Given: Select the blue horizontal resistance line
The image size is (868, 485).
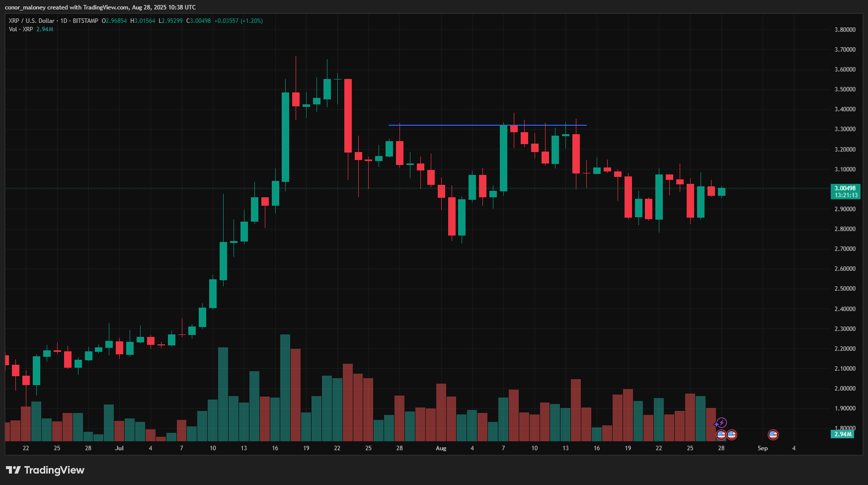Looking at the screenshot, I should (x=487, y=125).
